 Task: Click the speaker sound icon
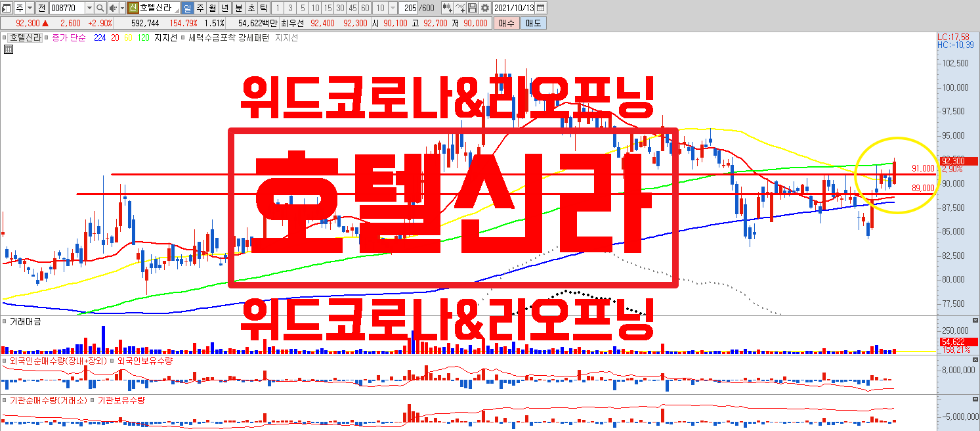[113, 8]
